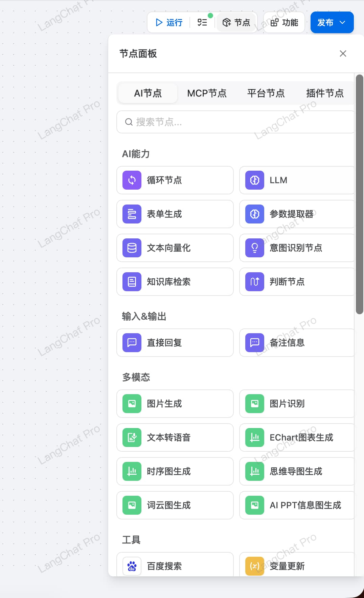This screenshot has width=364, height=598.
Task: Click the intent recognition (意图识别节点) lightbulb icon
Action: click(255, 248)
